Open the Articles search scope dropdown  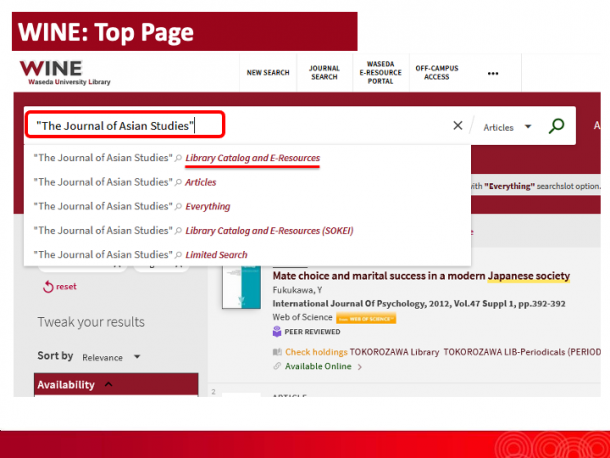507,127
